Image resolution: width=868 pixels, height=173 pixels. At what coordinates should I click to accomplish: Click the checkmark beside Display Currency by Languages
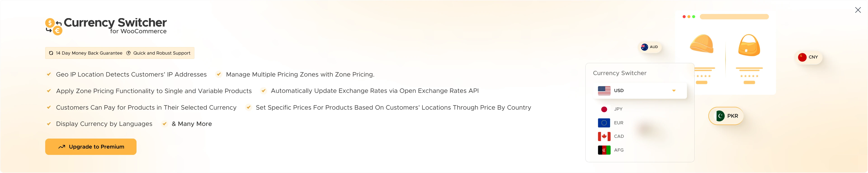[x=49, y=124]
